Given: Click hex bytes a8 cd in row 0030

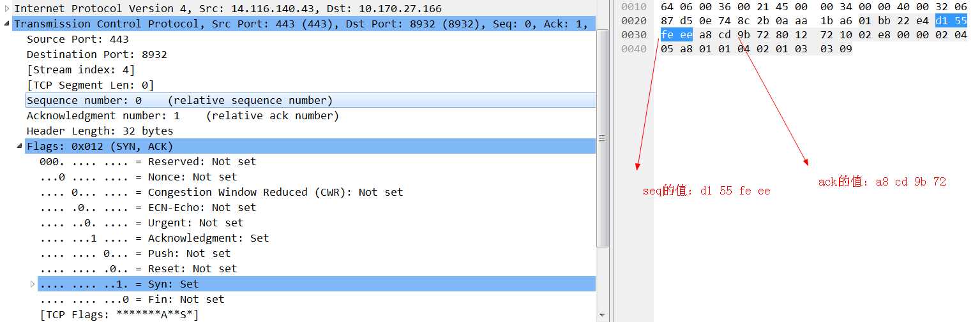Looking at the screenshot, I should 715,35.
